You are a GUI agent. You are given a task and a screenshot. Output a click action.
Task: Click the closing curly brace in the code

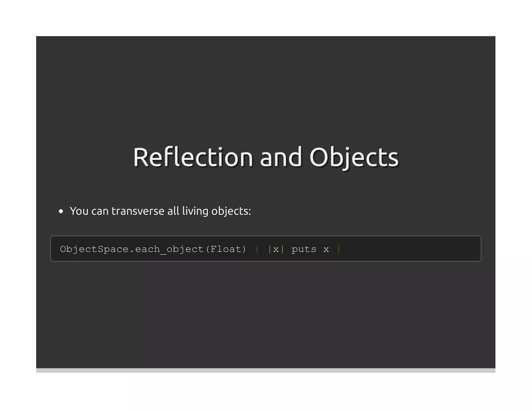(x=338, y=249)
